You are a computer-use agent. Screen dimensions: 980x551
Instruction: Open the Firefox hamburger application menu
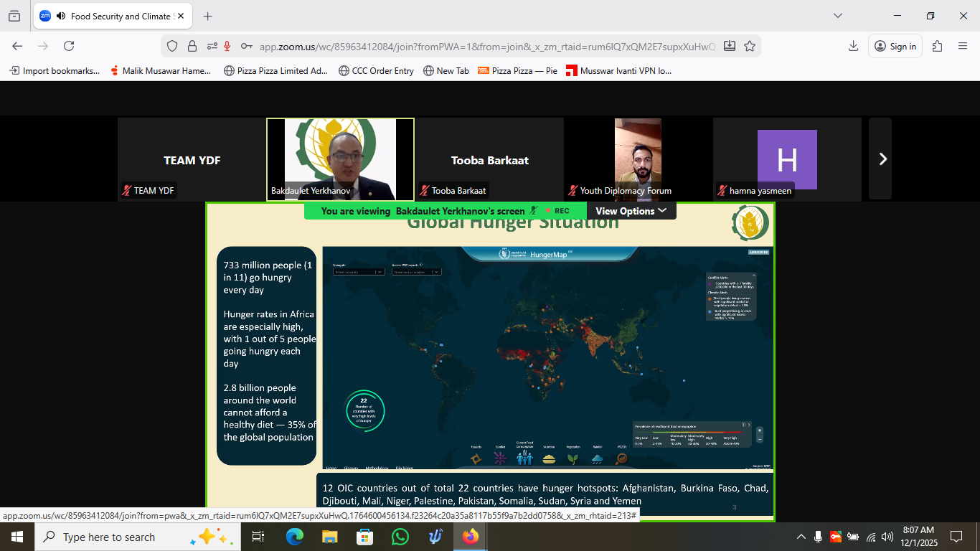(x=963, y=46)
